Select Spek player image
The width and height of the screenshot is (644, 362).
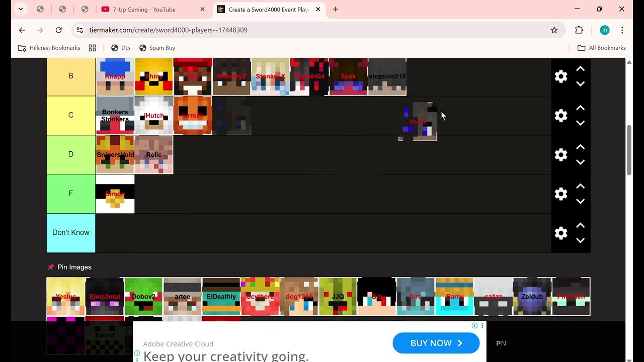click(x=348, y=76)
